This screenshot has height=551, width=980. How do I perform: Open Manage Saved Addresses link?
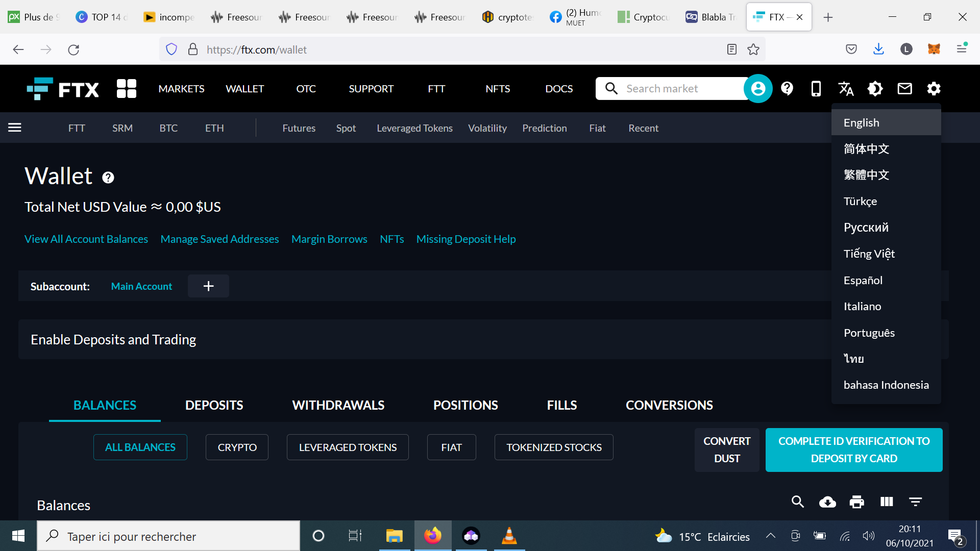pyautogui.click(x=219, y=239)
